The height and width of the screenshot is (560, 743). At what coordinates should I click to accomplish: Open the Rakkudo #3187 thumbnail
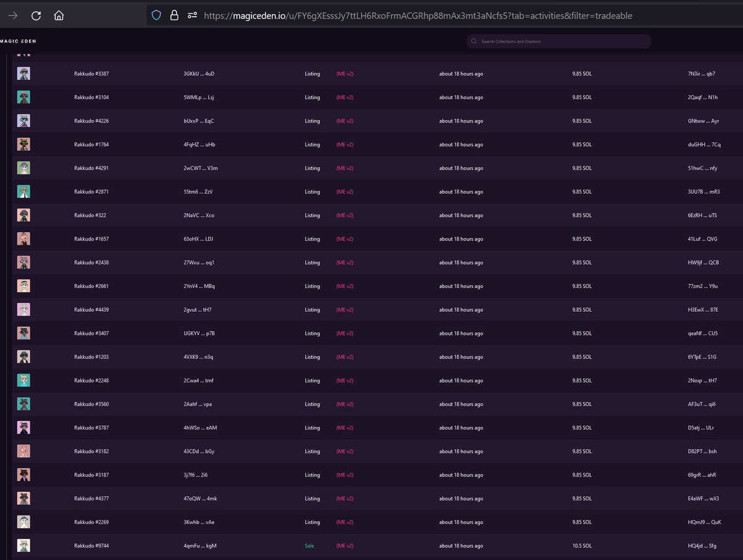coord(24,475)
